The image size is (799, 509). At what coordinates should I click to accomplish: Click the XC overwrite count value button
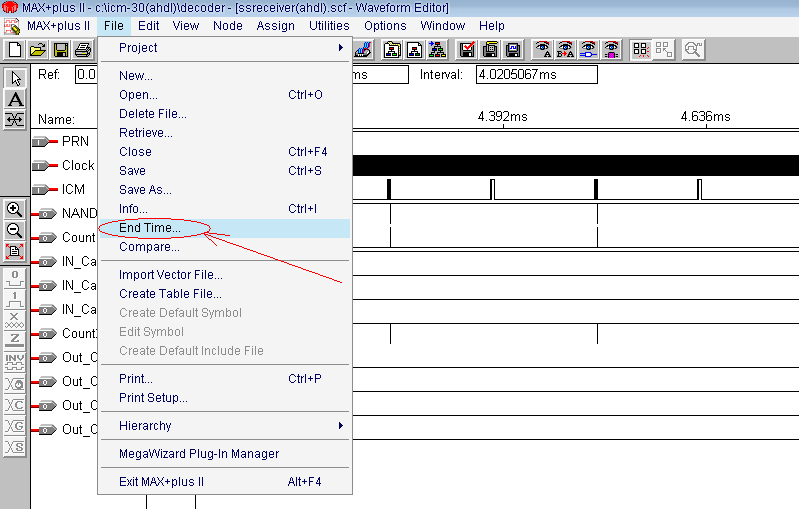14,405
